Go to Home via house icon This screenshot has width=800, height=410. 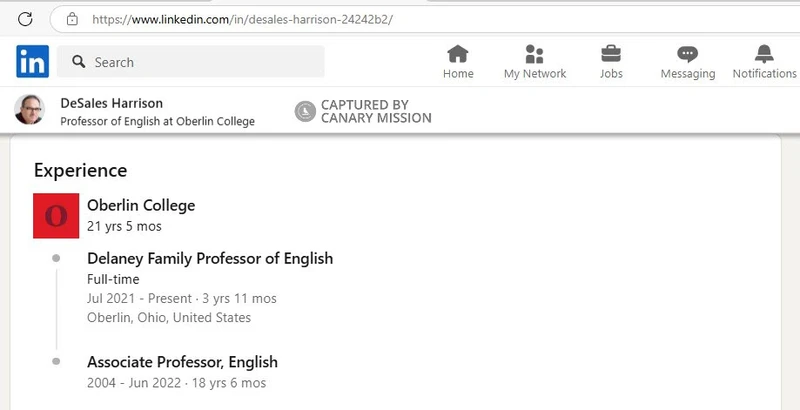(458, 54)
